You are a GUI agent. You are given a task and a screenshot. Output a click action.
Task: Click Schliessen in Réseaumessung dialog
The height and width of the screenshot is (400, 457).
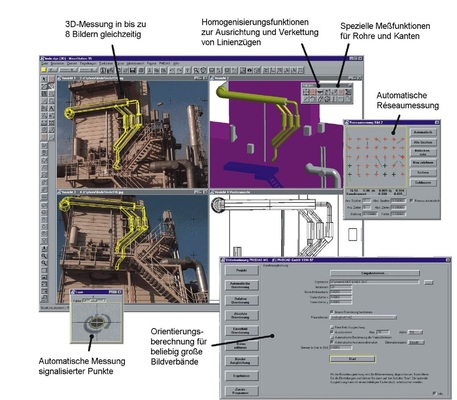pyautogui.click(x=423, y=183)
